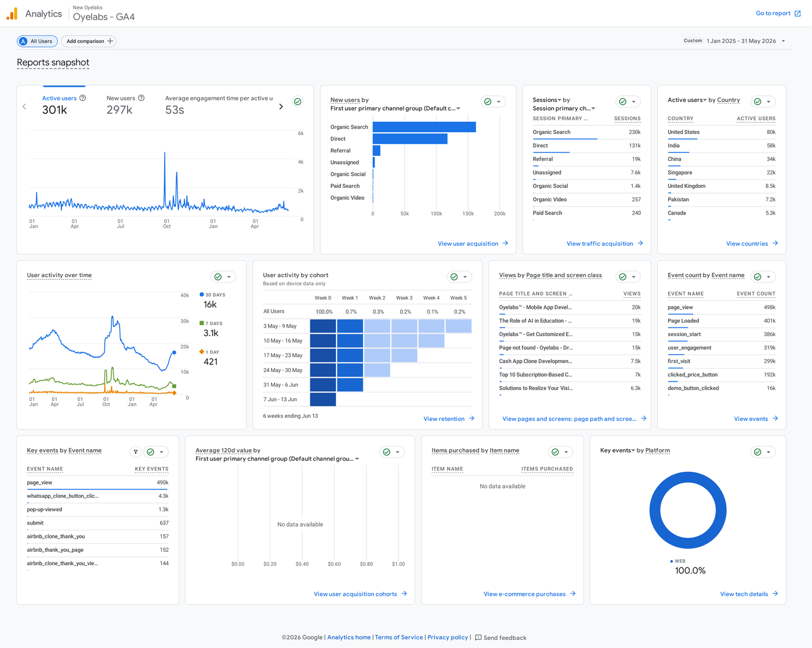Click check status icon in Views by Page title card
The width and height of the screenshot is (812, 648).
pos(622,276)
